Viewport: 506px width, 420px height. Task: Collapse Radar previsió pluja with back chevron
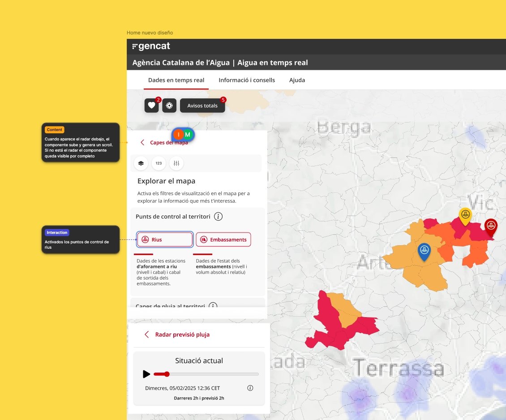[x=147, y=335]
